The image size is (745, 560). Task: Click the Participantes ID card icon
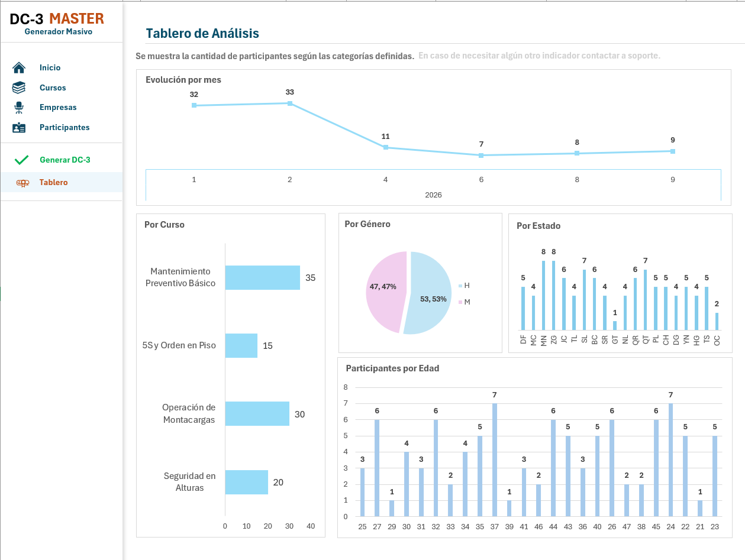(19, 128)
